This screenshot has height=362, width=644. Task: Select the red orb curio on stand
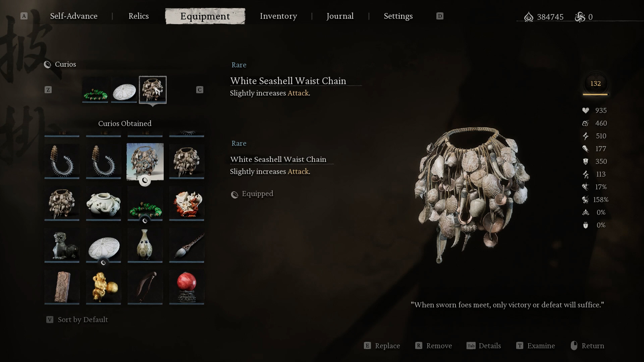click(186, 287)
